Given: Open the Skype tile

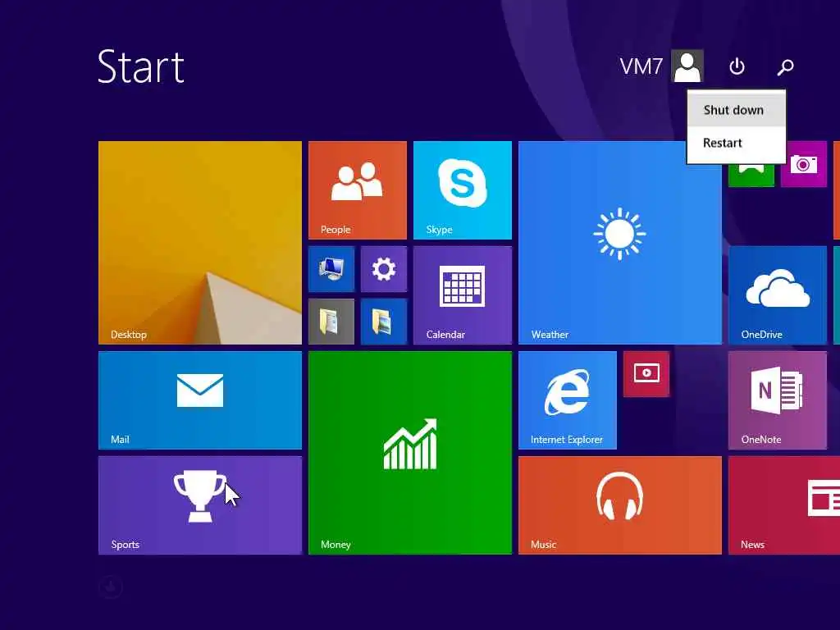Looking at the screenshot, I should point(463,190).
